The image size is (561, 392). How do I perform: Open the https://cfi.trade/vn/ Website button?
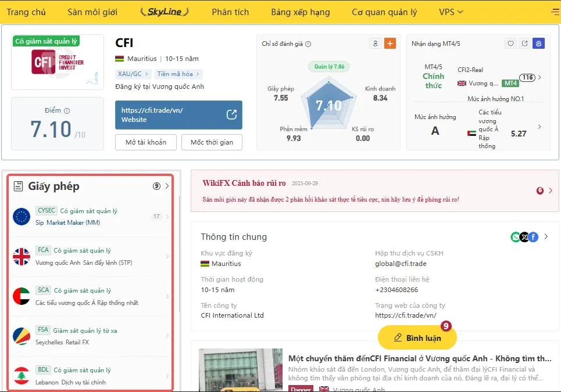[x=178, y=115]
